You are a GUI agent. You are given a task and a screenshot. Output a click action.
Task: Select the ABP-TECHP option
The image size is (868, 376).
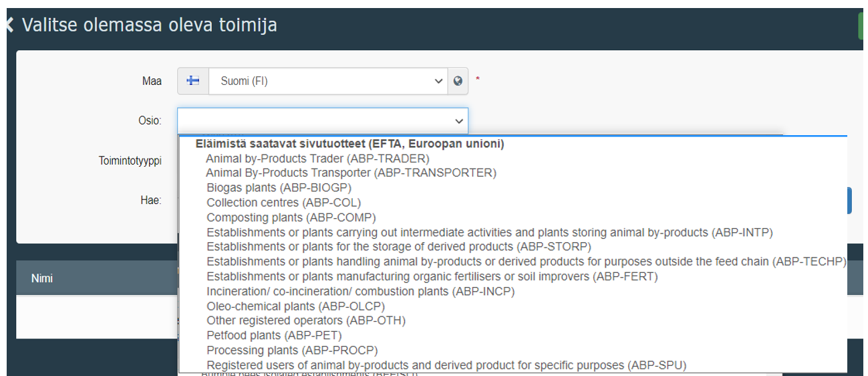coord(526,261)
